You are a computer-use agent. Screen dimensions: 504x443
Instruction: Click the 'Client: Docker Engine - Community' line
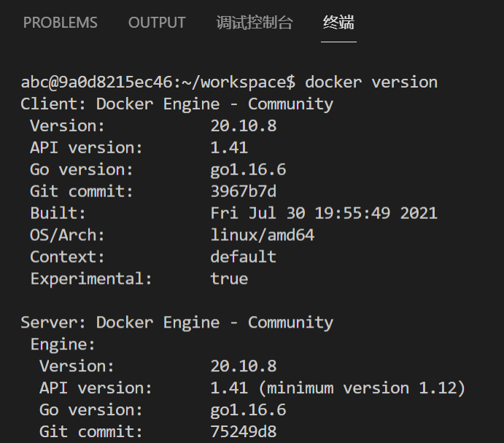pyautogui.click(x=177, y=104)
